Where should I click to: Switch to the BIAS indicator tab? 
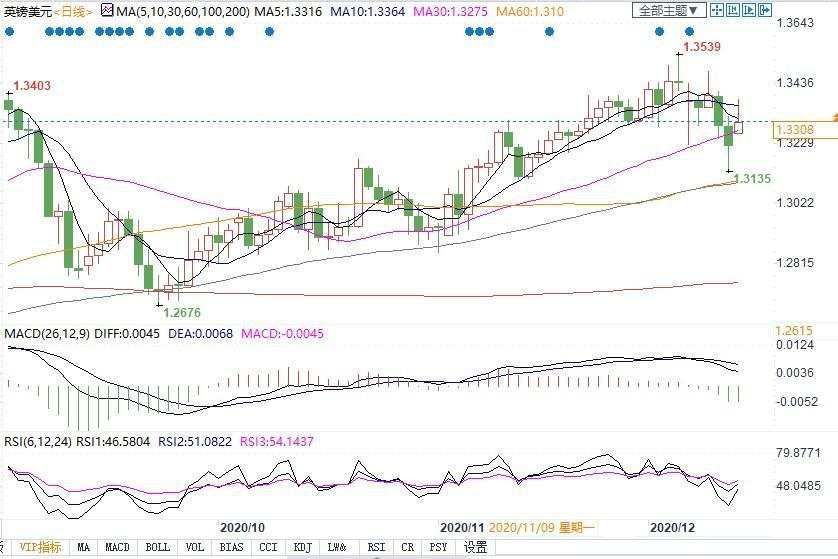[231, 547]
